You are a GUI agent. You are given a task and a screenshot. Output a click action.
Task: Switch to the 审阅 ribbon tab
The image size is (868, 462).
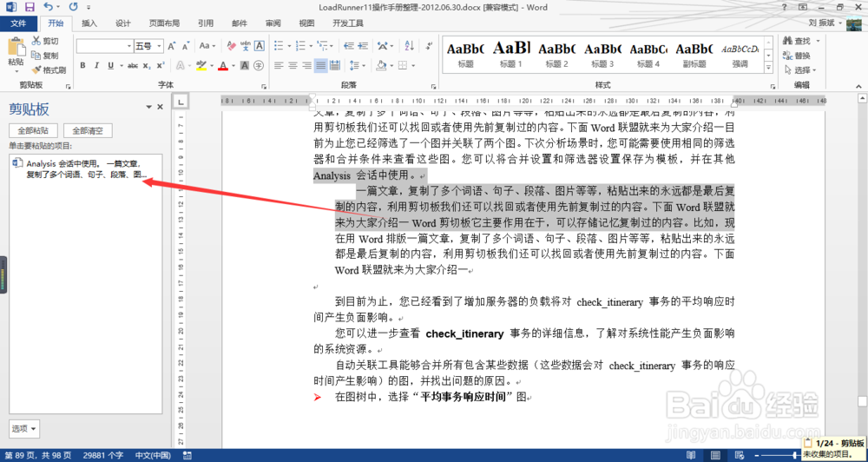click(273, 23)
